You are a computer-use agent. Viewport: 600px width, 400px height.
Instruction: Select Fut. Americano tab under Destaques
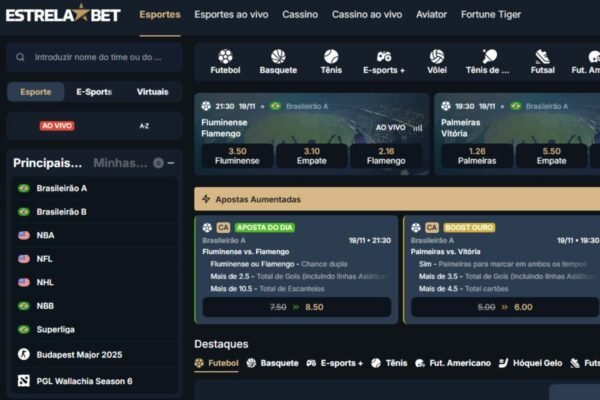pyautogui.click(x=453, y=363)
